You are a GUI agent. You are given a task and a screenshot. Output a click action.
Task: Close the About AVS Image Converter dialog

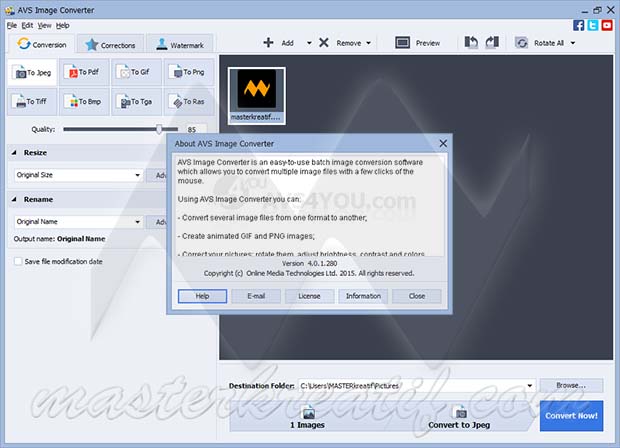pyautogui.click(x=443, y=144)
